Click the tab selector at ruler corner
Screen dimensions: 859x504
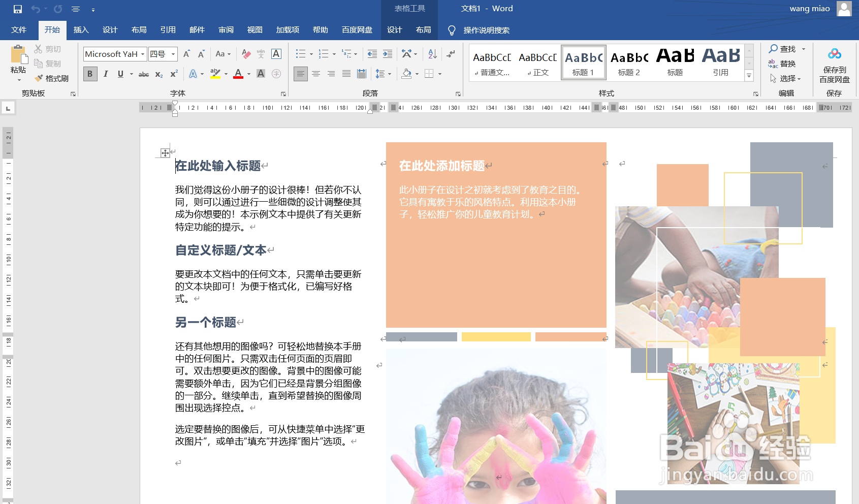point(8,108)
